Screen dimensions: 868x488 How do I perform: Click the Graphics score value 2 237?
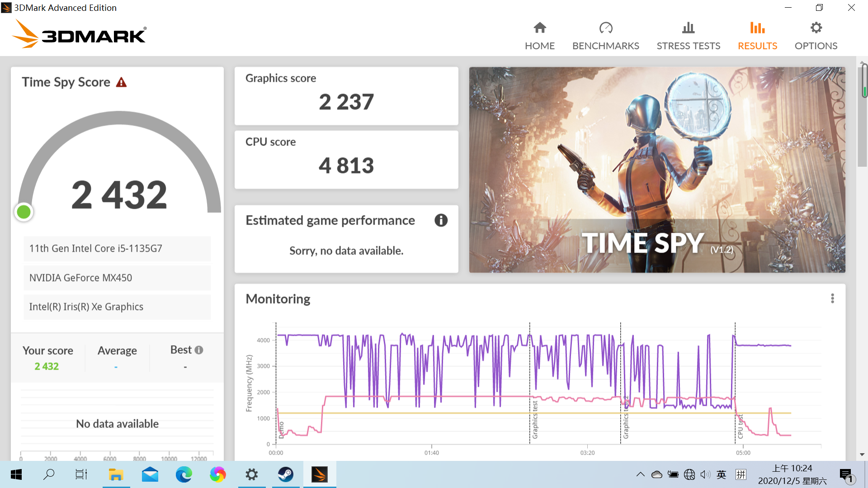346,102
